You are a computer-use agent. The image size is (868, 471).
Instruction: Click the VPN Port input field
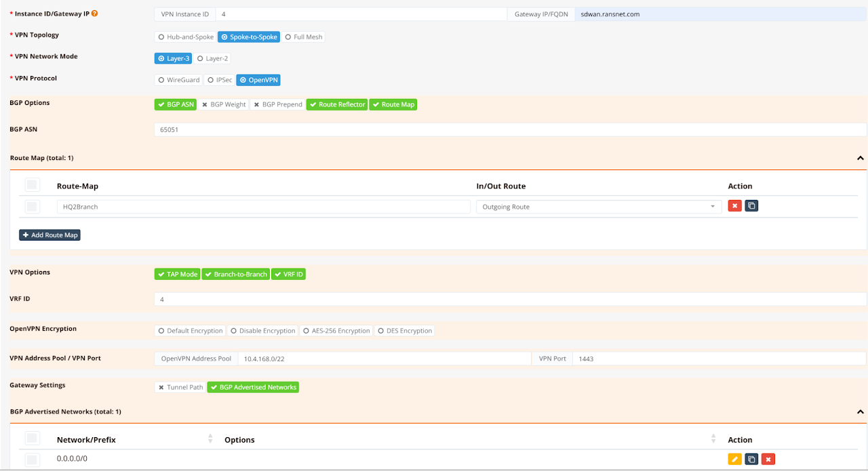tap(719, 359)
